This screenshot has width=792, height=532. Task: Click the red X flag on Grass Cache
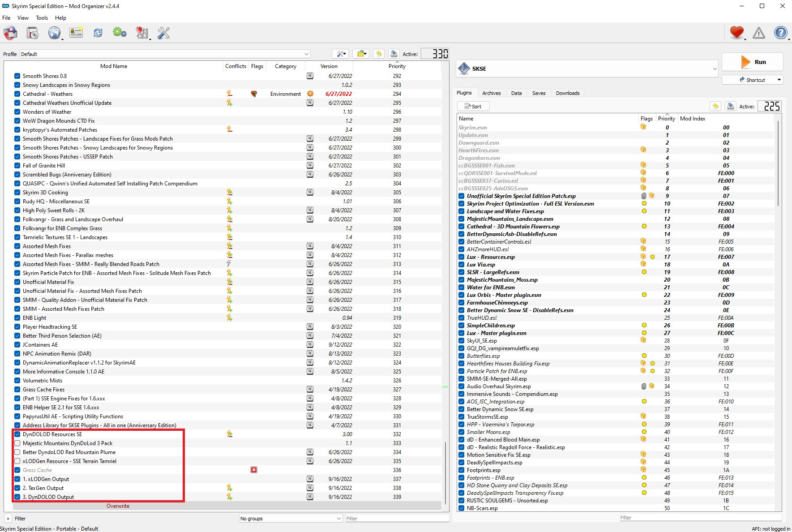click(254, 470)
